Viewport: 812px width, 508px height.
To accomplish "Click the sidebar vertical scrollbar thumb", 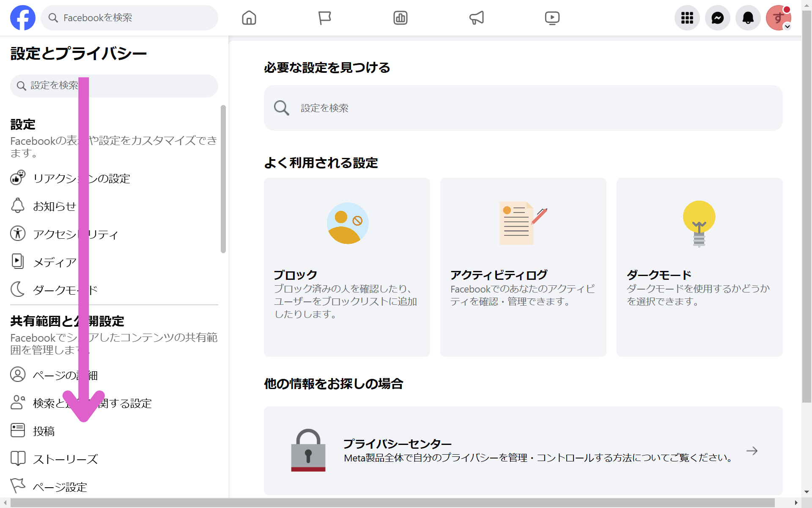I will pos(223,179).
